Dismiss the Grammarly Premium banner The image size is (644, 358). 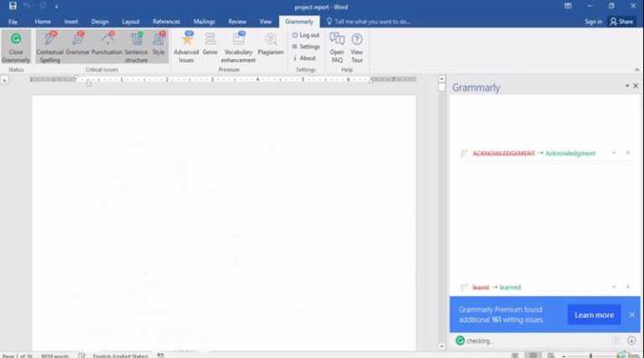tap(631, 314)
